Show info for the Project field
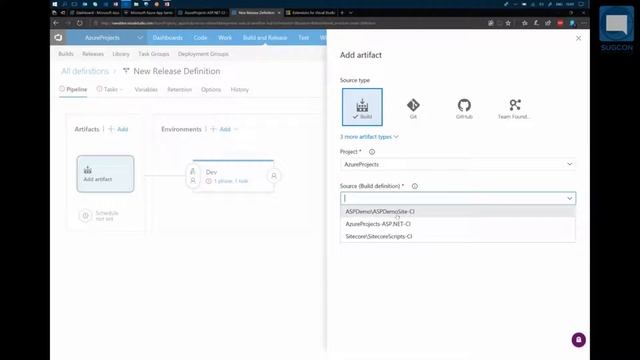640x360 pixels. [372, 152]
